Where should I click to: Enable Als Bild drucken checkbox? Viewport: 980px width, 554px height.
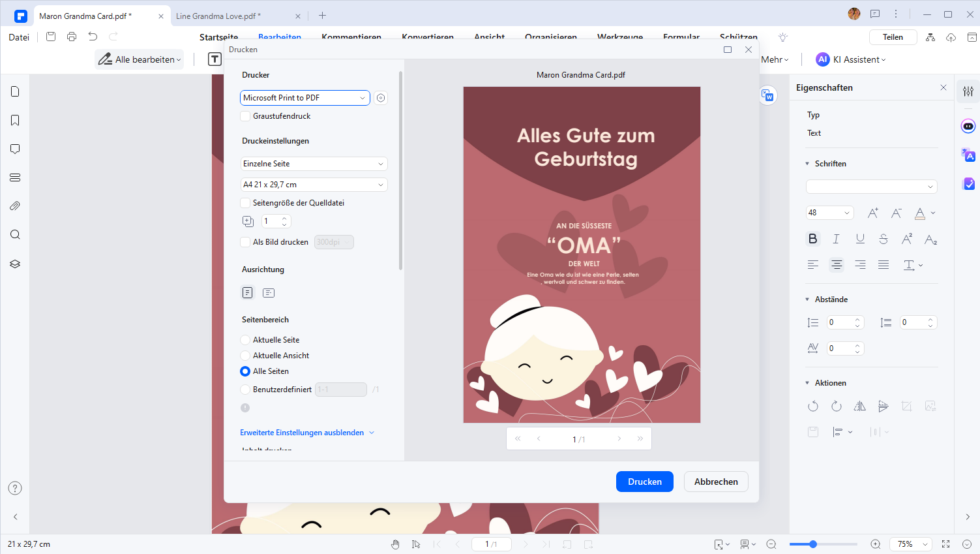click(245, 242)
